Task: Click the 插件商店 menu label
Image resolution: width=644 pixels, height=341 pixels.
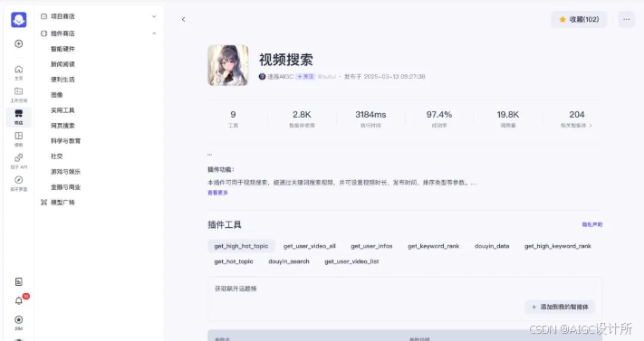Action: tap(62, 33)
